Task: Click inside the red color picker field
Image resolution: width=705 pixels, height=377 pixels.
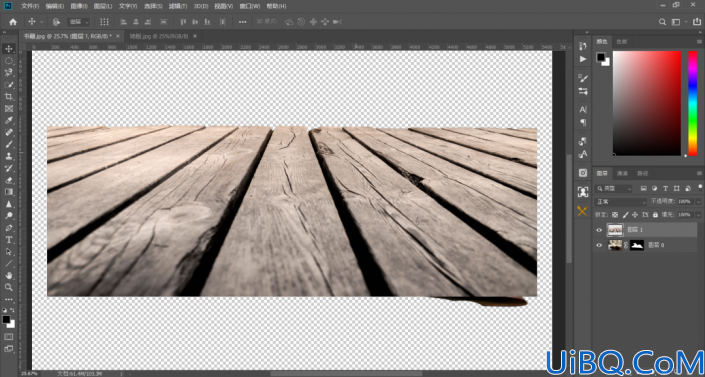Action: tap(647, 103)
